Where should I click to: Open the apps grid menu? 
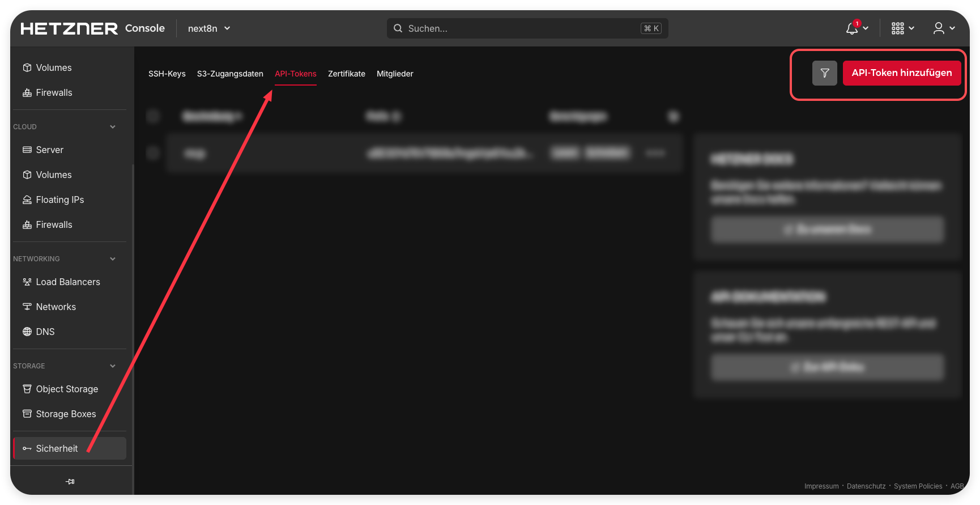(902, 28)
